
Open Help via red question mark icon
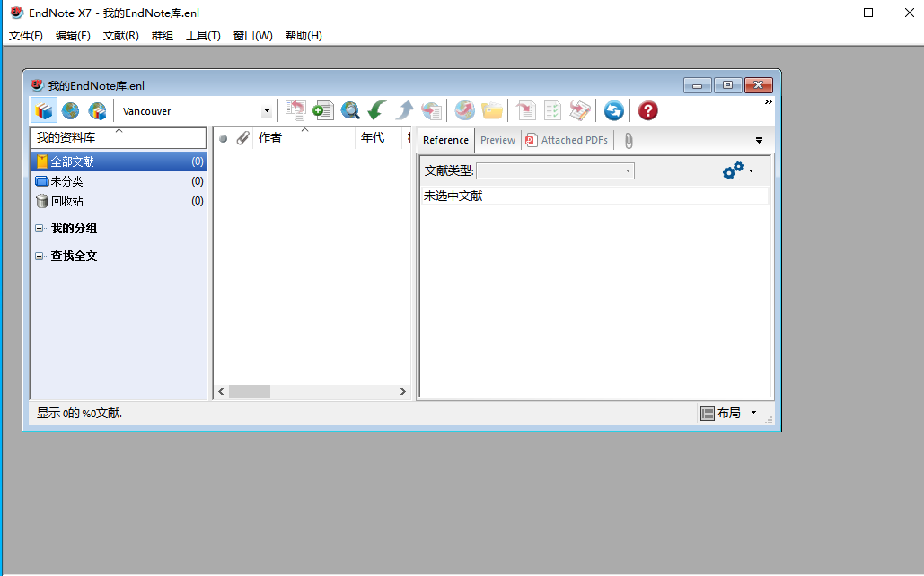647,110
